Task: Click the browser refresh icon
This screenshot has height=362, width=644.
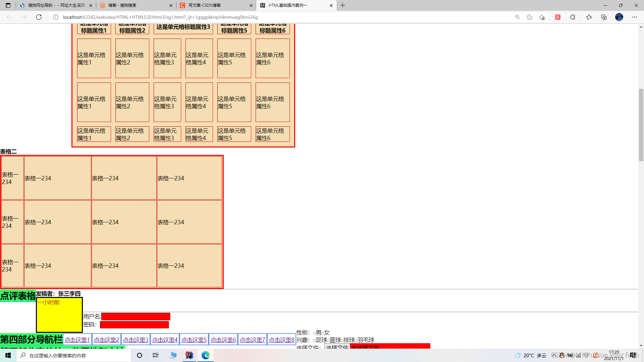Action: [x=39, y=17]
